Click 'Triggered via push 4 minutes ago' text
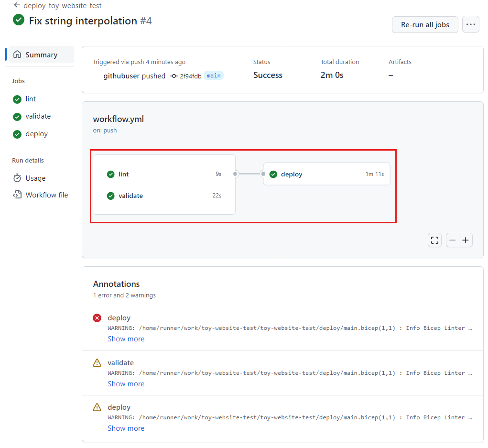Screen dimensions: 488x448 [x=139, y=62]
